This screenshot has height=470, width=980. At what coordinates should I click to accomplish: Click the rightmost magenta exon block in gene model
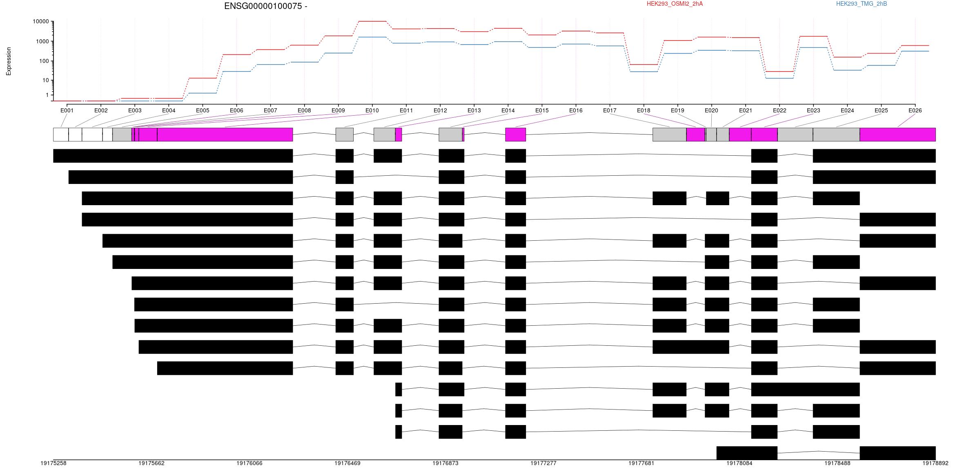click(898, 134)
